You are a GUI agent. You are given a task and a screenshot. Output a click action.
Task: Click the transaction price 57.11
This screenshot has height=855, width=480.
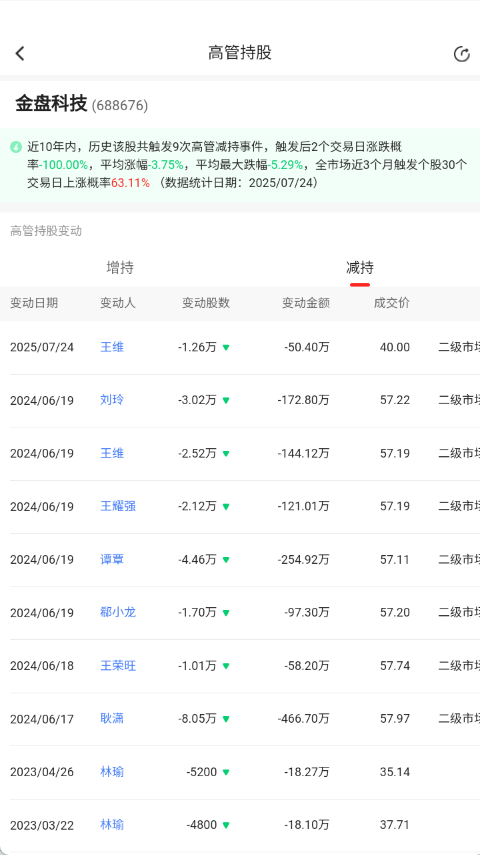point(395,560)
